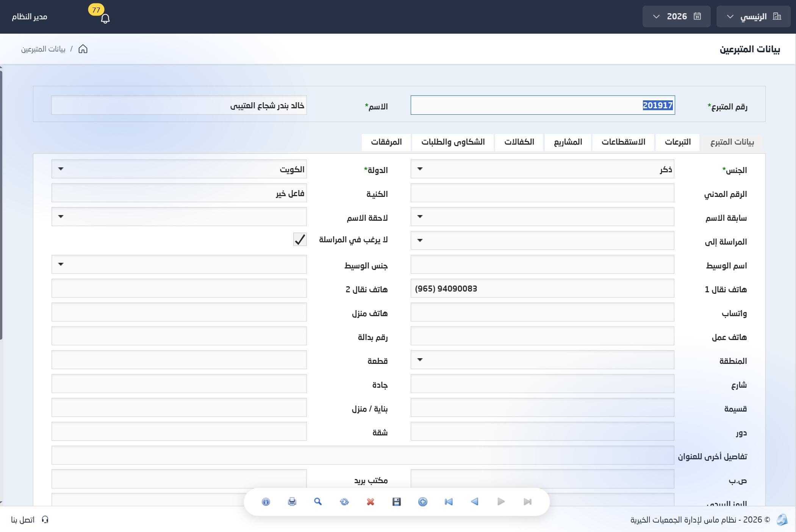Switch to الشكاوى والطلبات tab
The height and width of the screenshot is (532, 796).
(x=453, y=142)
